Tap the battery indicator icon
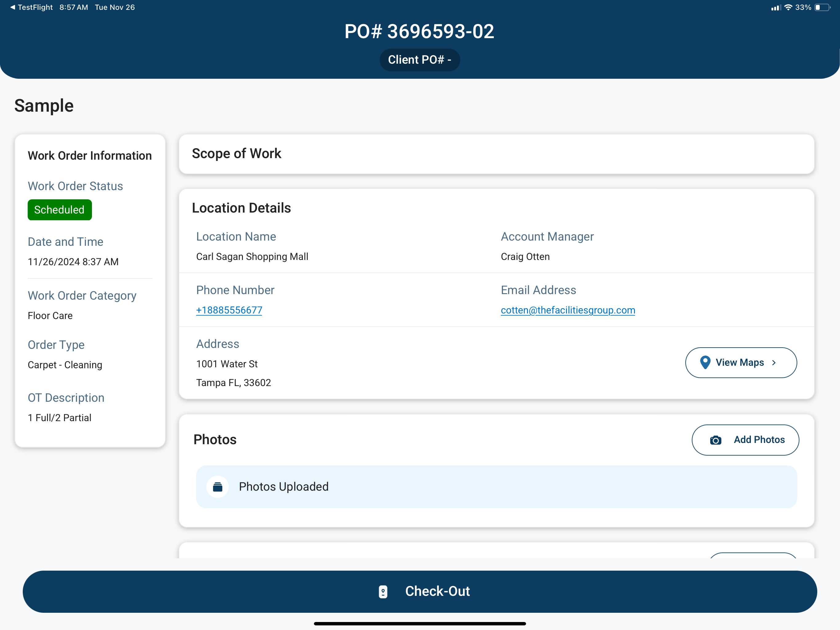840x630 pixels. (822, 7)
